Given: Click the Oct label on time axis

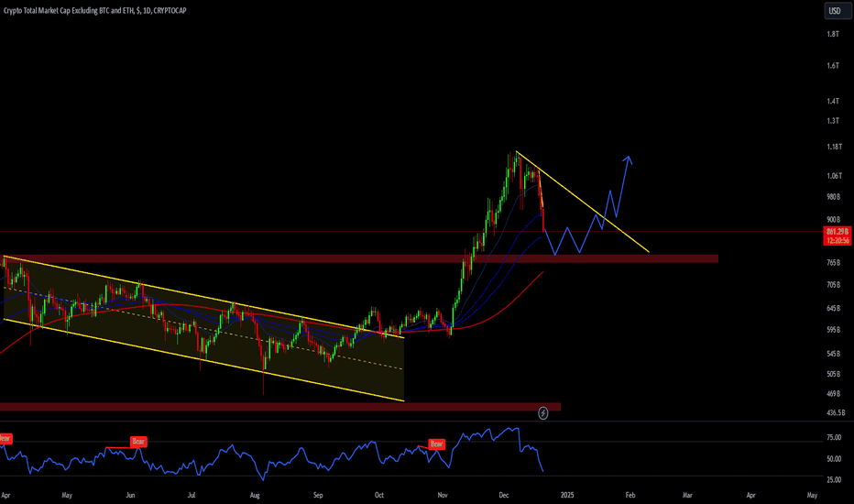Looking at the screenshot, I should tap(379, 495).
